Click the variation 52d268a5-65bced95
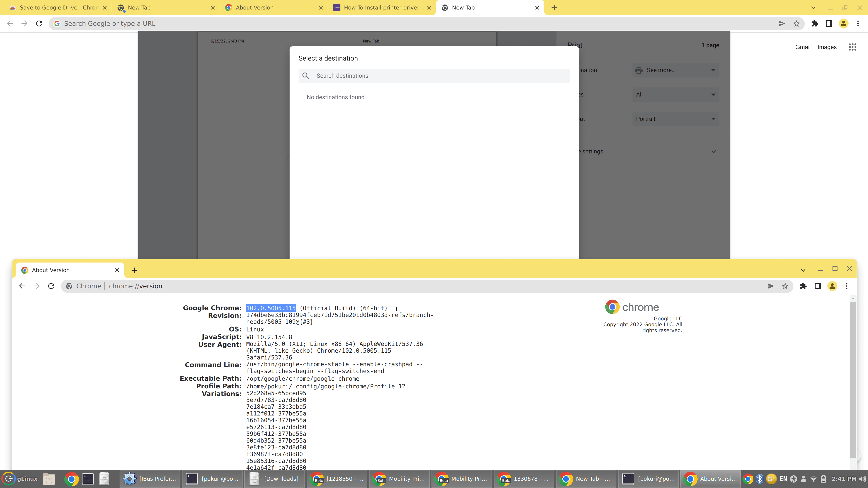Screen dimensions: 868x488 coord(276,393)
